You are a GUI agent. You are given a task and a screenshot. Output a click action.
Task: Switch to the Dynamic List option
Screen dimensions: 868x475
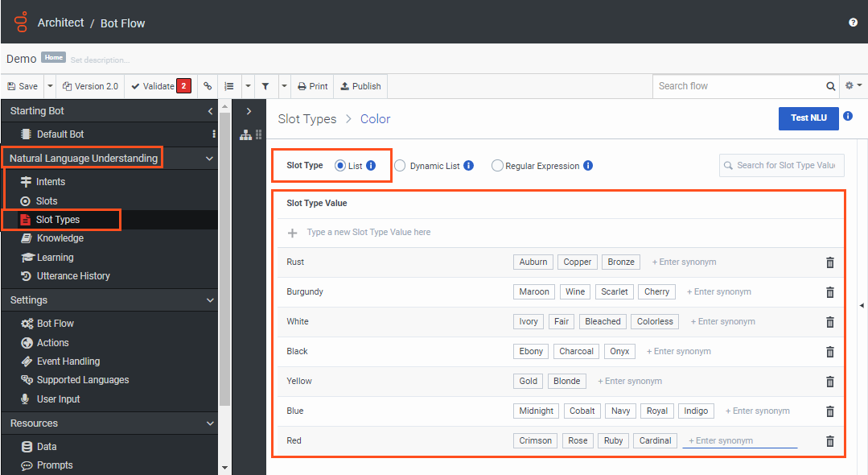coord(400,165)
